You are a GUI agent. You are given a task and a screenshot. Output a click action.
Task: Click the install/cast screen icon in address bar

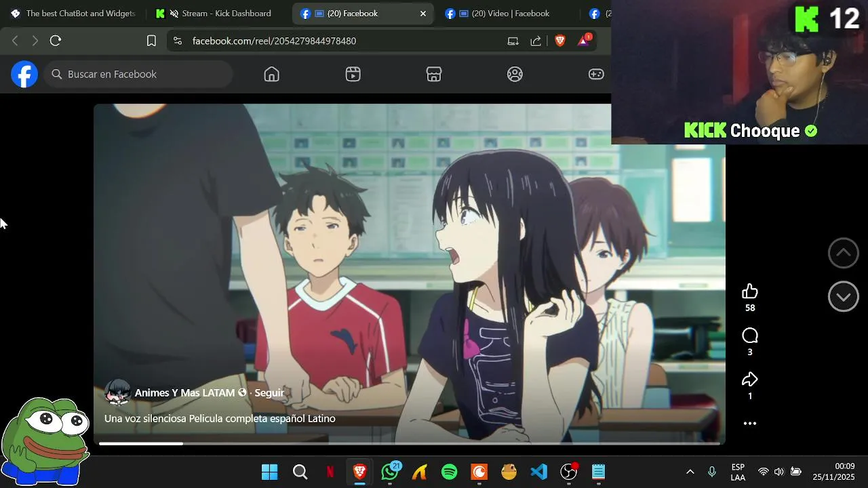(513, 41)
